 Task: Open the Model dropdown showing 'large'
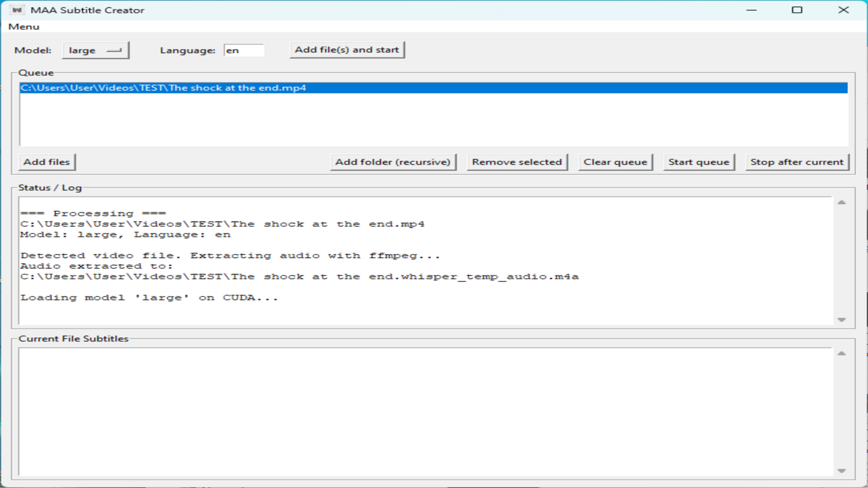95,50
